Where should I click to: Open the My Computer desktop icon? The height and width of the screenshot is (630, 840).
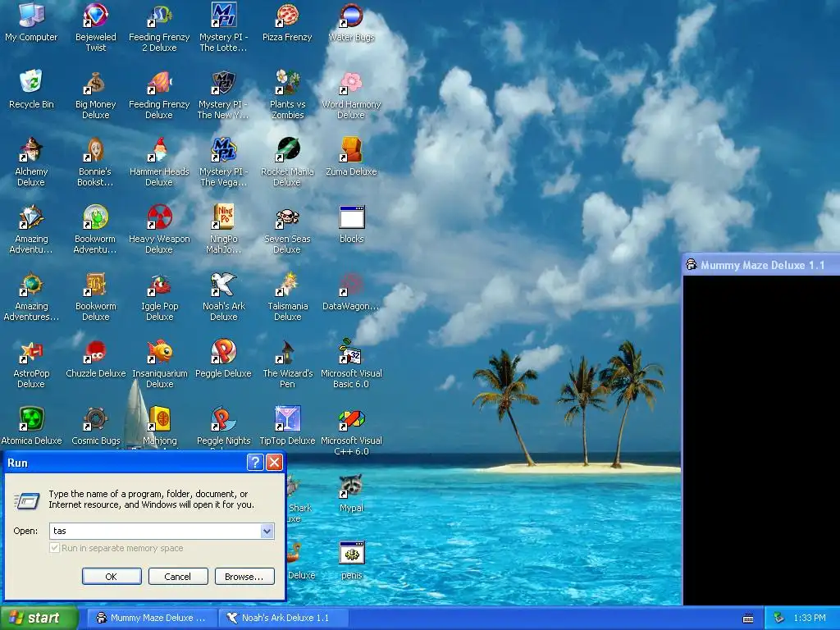coord(31,21)
